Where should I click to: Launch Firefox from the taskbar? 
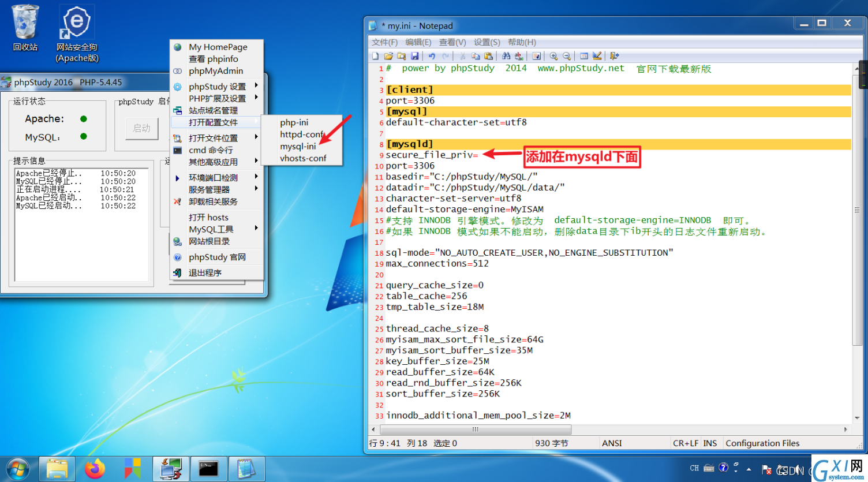(x=95, y=469)
